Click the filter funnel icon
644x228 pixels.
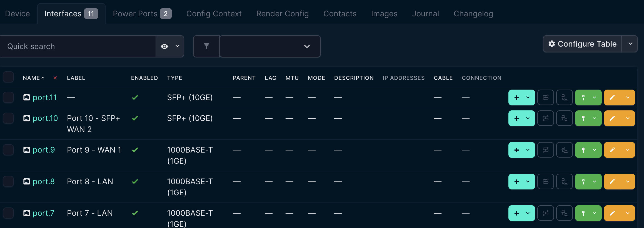point(206,46)
